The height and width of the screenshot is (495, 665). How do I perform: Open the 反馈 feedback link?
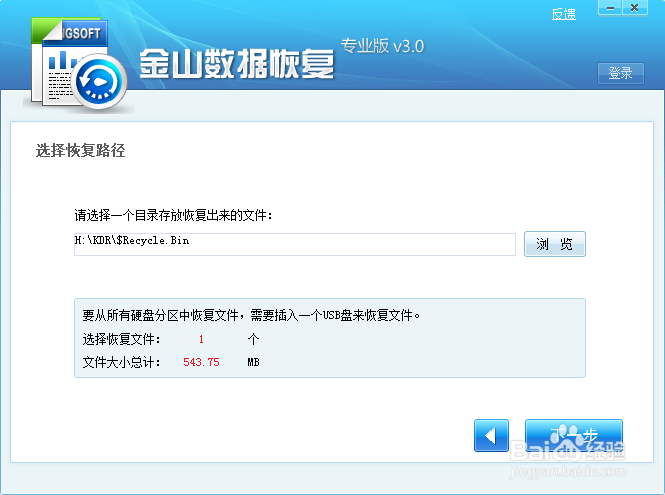tap(564, 14)
